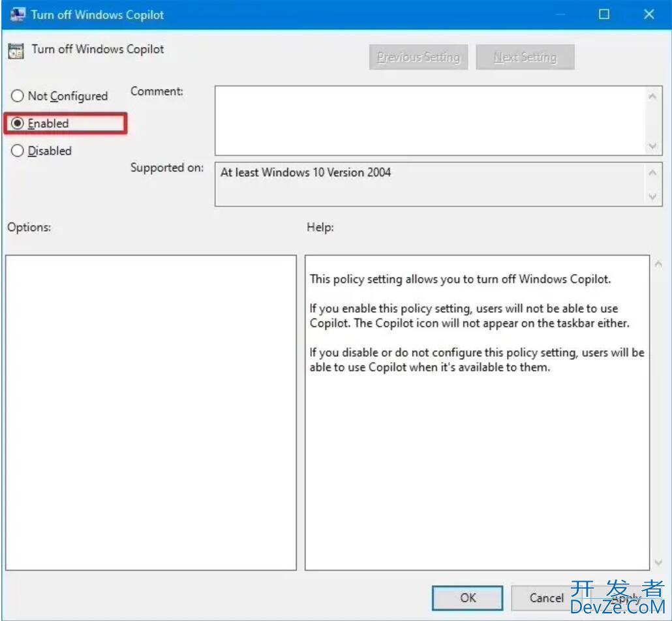The height and width of the screenshot is (621, 672).
Task: Click the Previous Setting button
Action: point(418,57)
